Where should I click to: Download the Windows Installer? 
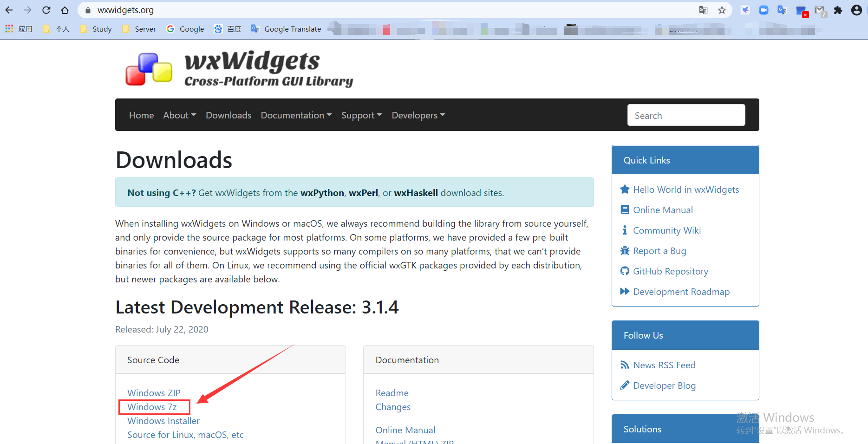[x=163, y=421]
